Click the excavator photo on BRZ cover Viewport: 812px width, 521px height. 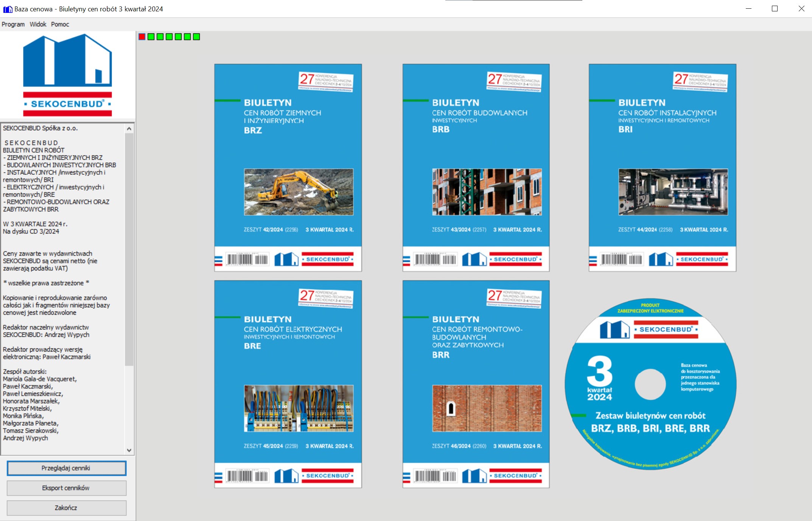[x=299, y=192]
